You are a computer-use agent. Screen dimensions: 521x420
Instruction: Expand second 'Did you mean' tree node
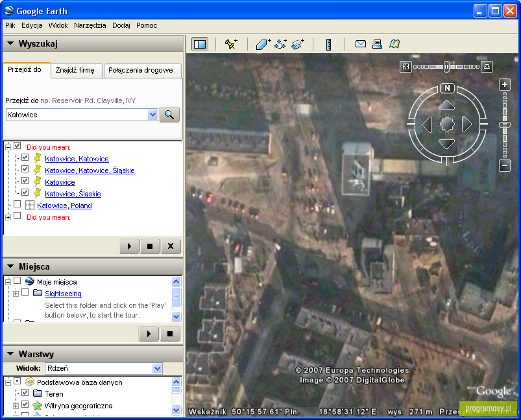8,217
